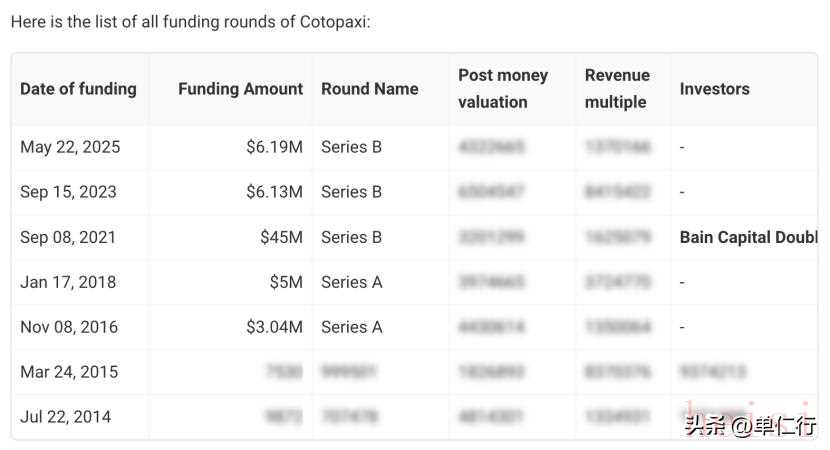The image size is (830, 450).
Task: Click the $3.04M funding amount cell
Action: (274, 327)
